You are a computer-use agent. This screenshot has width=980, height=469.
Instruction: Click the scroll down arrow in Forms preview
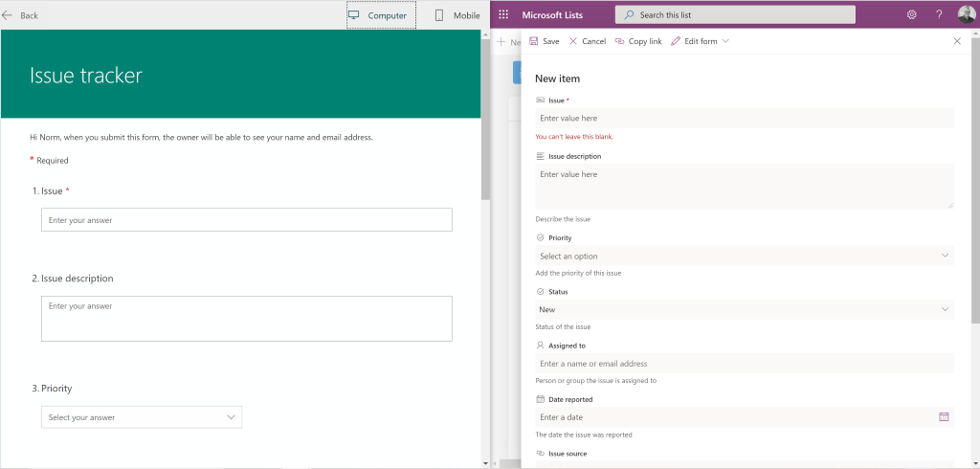click(485, 463)
